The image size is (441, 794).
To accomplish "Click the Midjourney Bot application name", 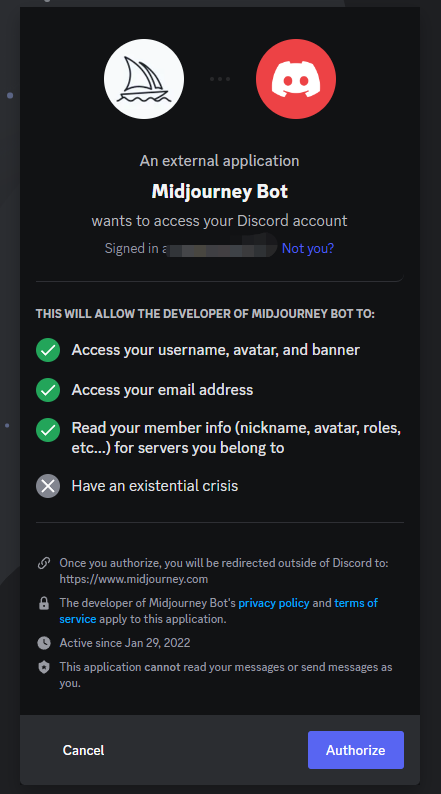I will (x=220, y=191).
